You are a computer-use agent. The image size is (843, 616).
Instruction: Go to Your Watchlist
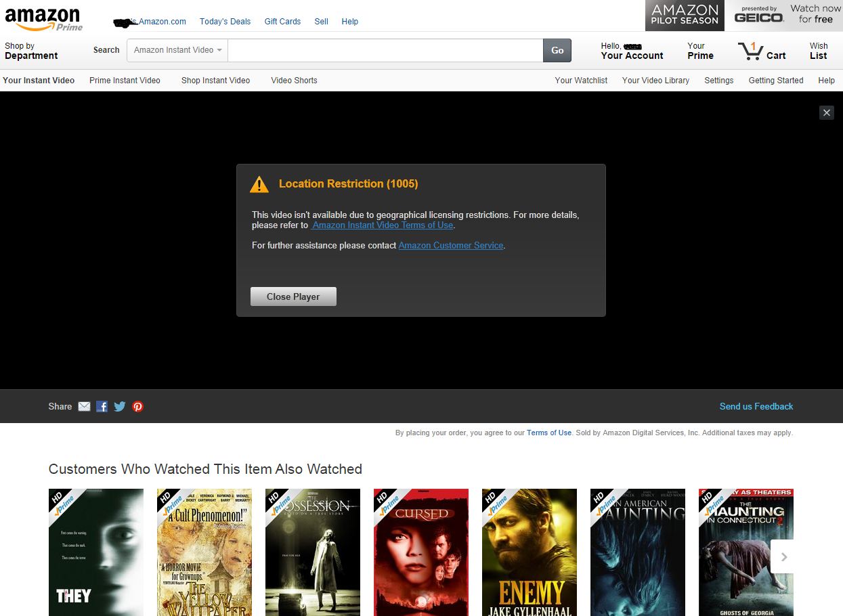[x=581, y=81]
